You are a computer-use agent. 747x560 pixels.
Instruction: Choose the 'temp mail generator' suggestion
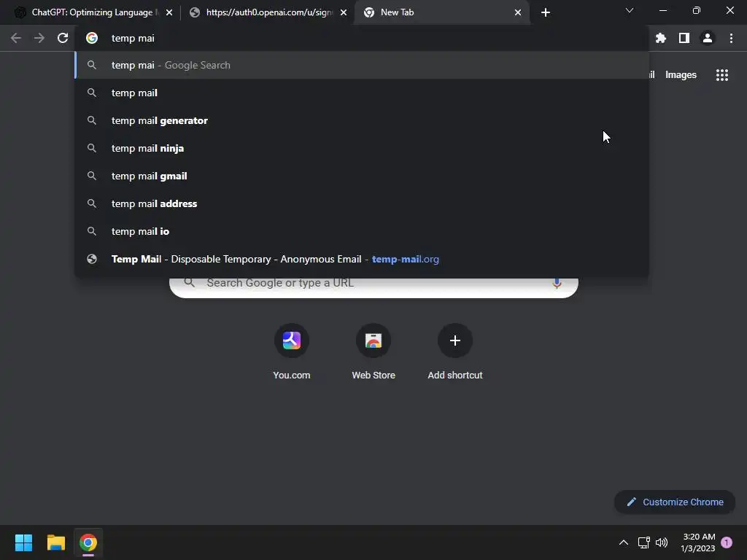pos(362,120)
